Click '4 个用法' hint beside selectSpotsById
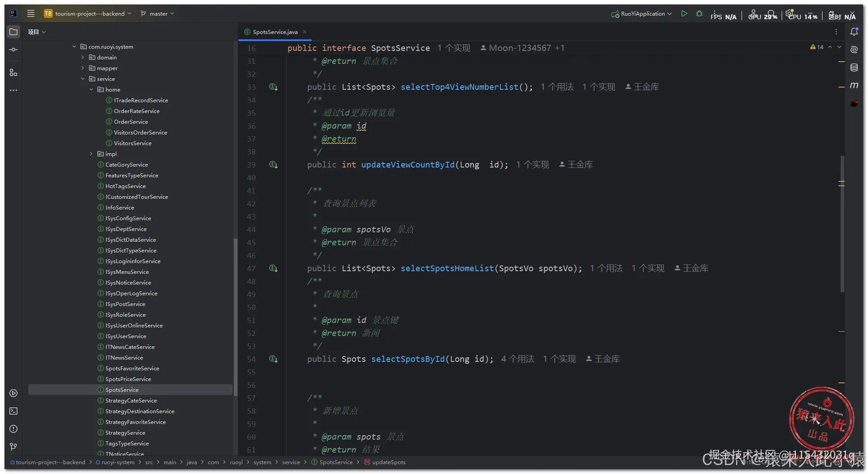The height and width of the screenshot is (474, 868). [x=518, y=359]
